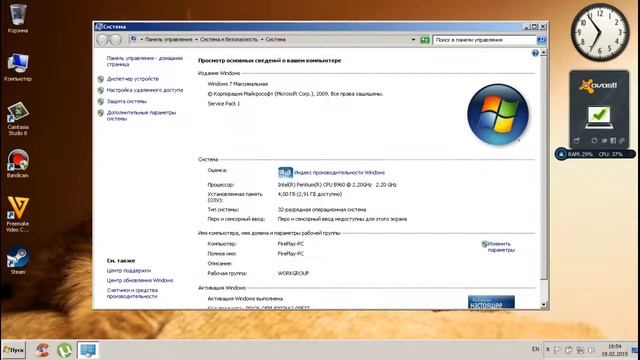640x360 pixels.
Task: Click the Intel(R) Pentium(R) CPU processor text
Action: coord(337,185)
